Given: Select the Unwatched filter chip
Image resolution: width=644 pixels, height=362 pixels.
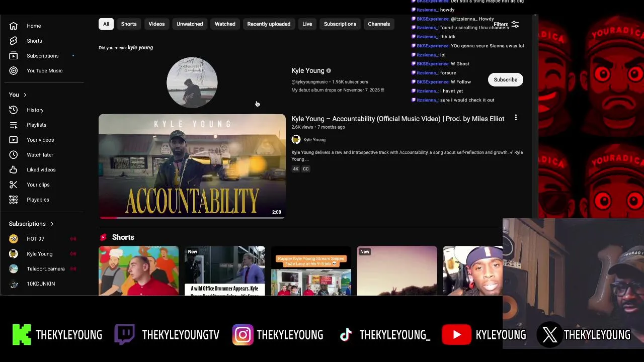Looking at the screenshot, I should click(x=190, y=24).
